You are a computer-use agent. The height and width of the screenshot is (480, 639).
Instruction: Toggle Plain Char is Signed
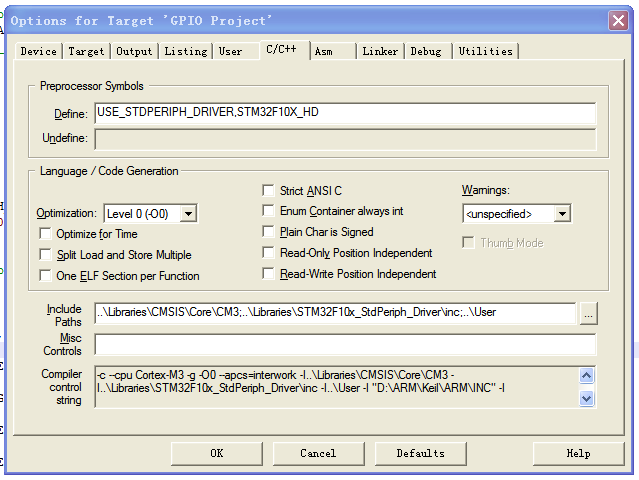[268, 232]
